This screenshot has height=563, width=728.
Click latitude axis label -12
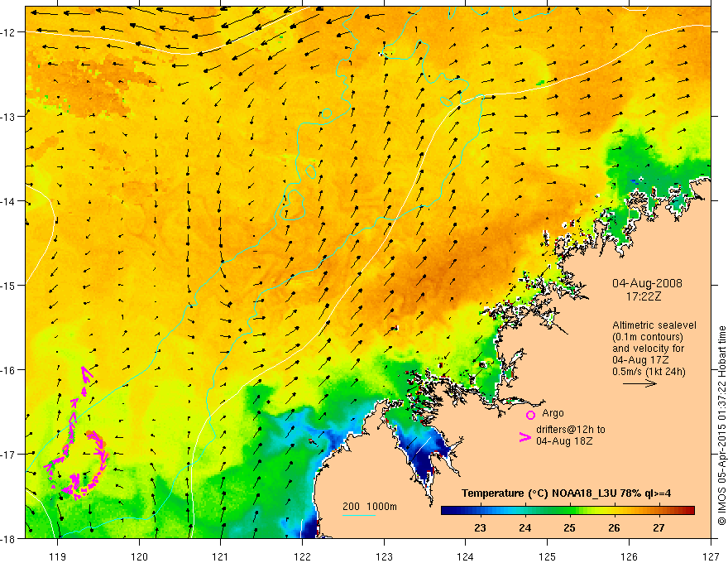coord(9,32)
